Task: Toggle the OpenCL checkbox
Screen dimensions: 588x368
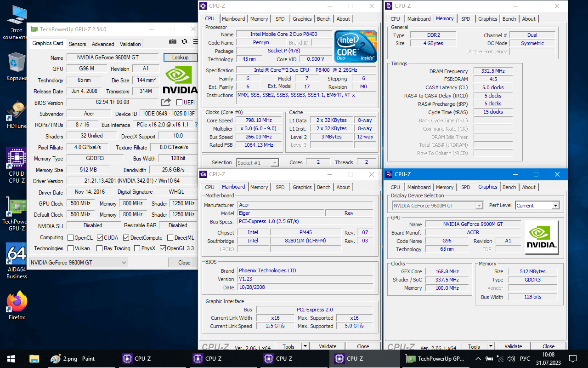Action: pyautogui.click(x=71, y=238)
